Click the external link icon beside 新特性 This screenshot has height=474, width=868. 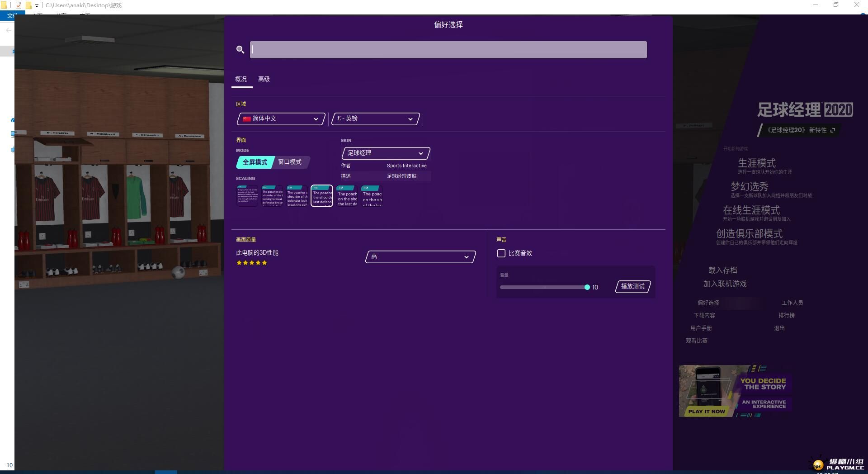(833, 130)
